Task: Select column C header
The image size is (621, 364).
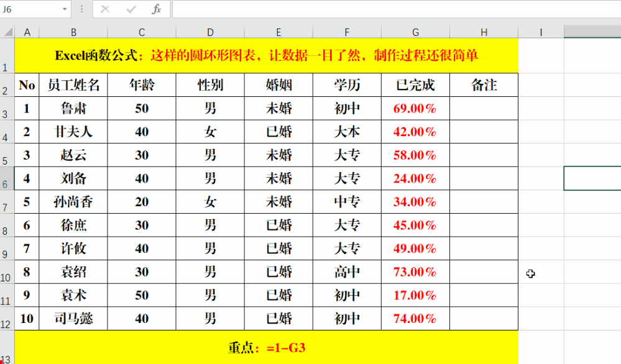Action: coord(142,32)
